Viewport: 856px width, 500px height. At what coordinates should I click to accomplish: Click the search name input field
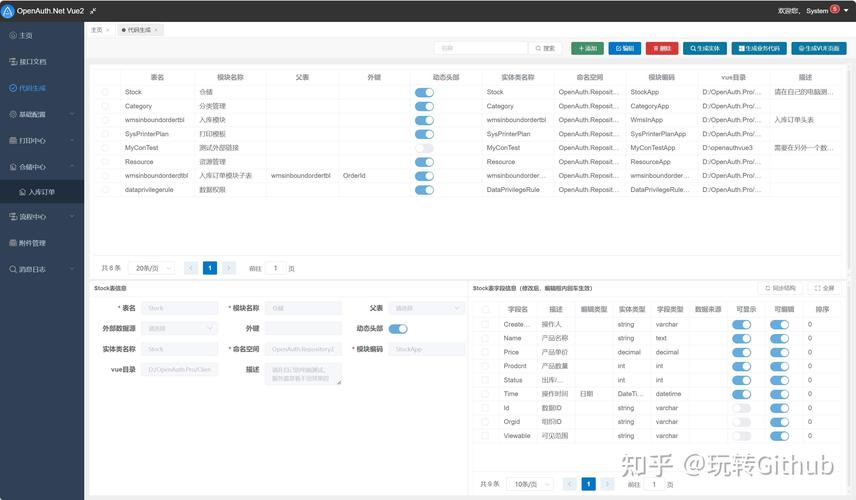480,49
